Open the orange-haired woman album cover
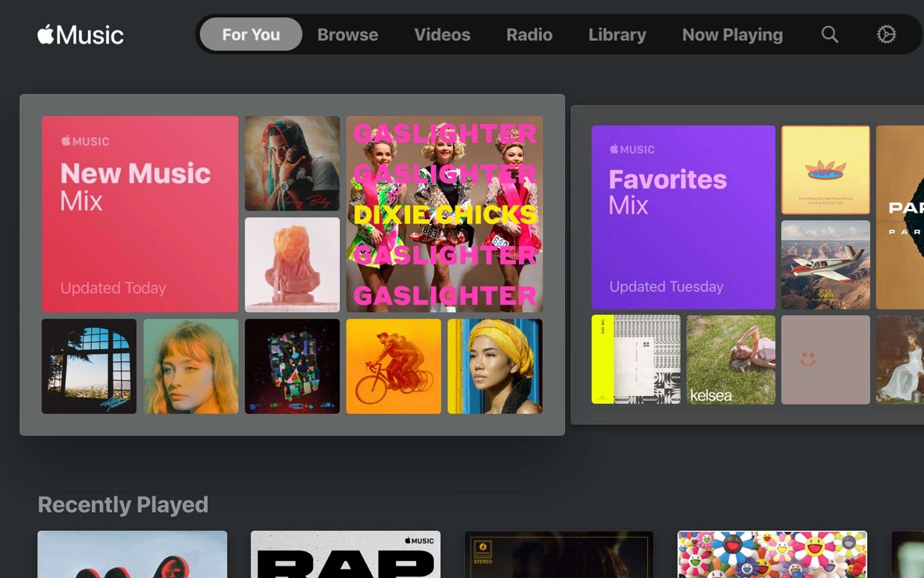The image size is (924, 578). (191, 366)
